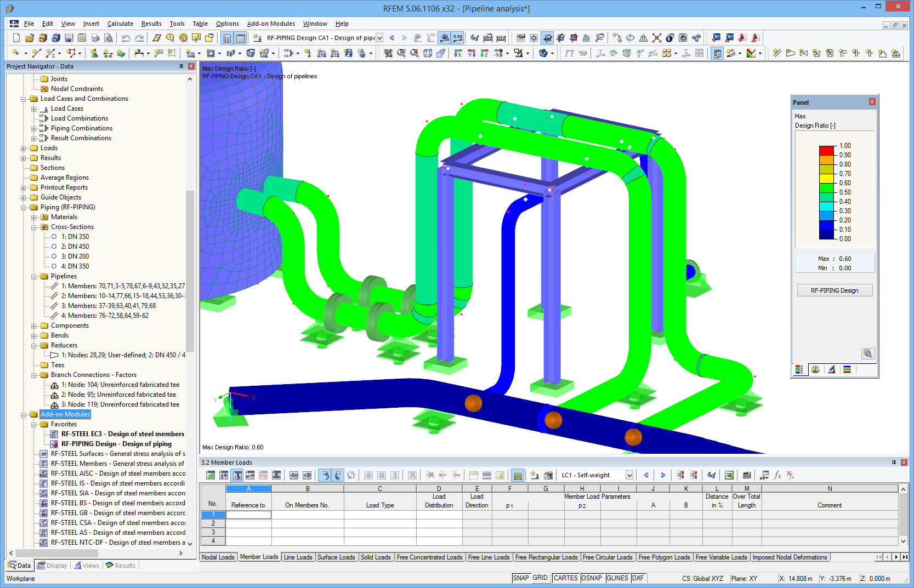
Task: Open the Print Preview icon on the toolbar
Action: [x=109, y=37]
